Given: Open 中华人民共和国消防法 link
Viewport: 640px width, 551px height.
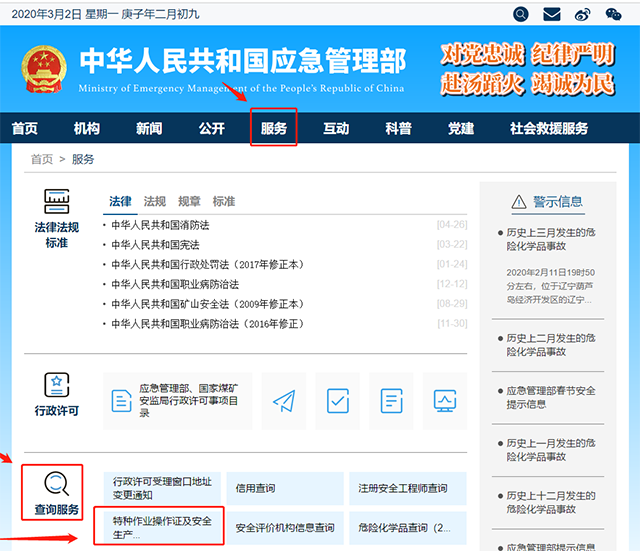Looking at the screenshot, I should click(160, 225).
